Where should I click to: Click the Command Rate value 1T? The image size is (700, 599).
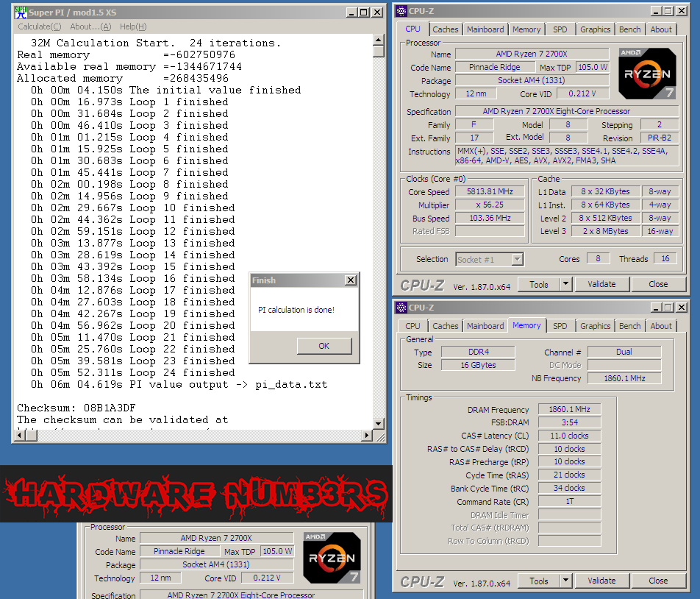coord(569,501)
